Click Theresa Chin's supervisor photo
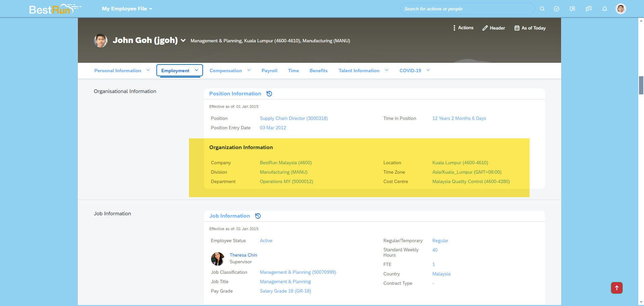The image size is (644, 306). [x=217, y=259]
